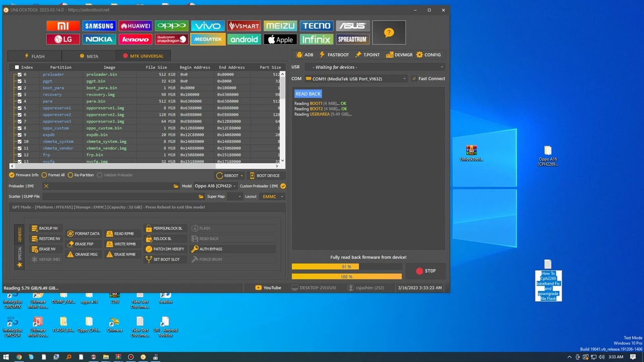Select the OPPO brand logo
The image size is (644, 362).
point(172,26)
